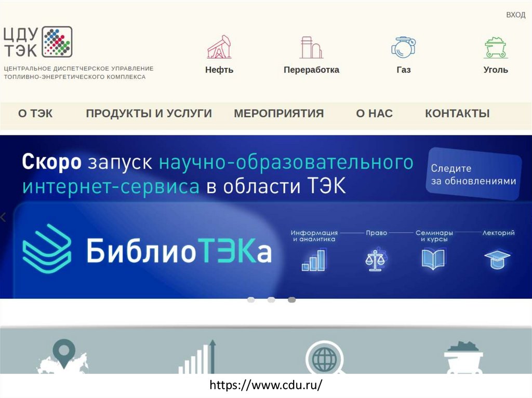The image size is (532, 398).
Task: Open the О ТЭК menu item
Action: [35, 113]
